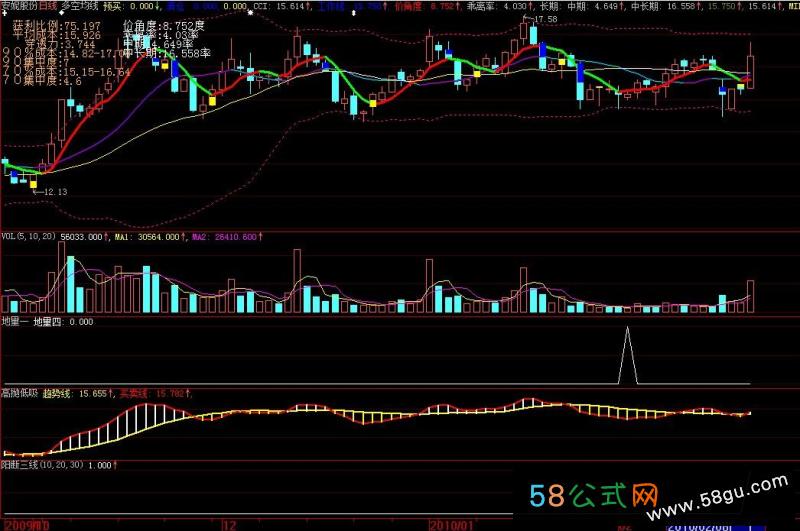Click the 12 month label on time axis
The image size is (800, 531).
(230, 525)
